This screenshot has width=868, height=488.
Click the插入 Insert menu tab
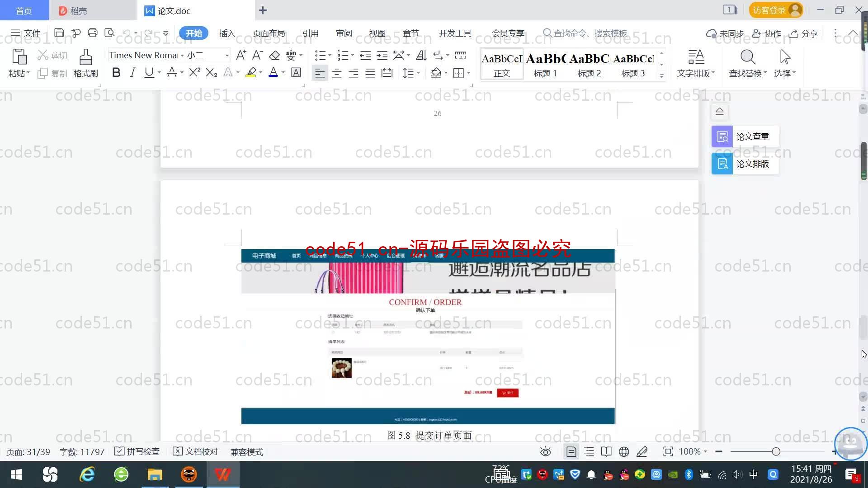coord(226,33)
